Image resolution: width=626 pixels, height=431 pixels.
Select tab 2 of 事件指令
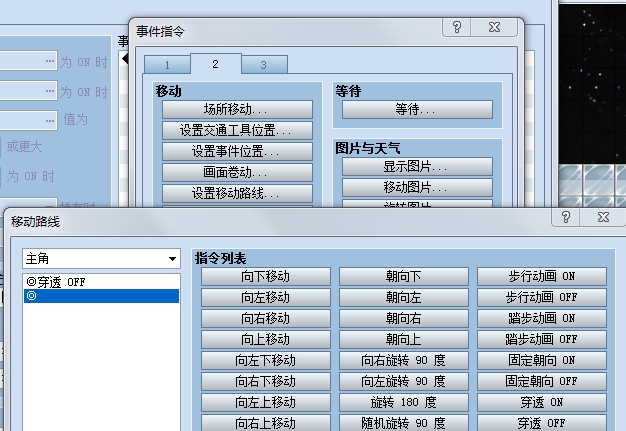point(216,64)
